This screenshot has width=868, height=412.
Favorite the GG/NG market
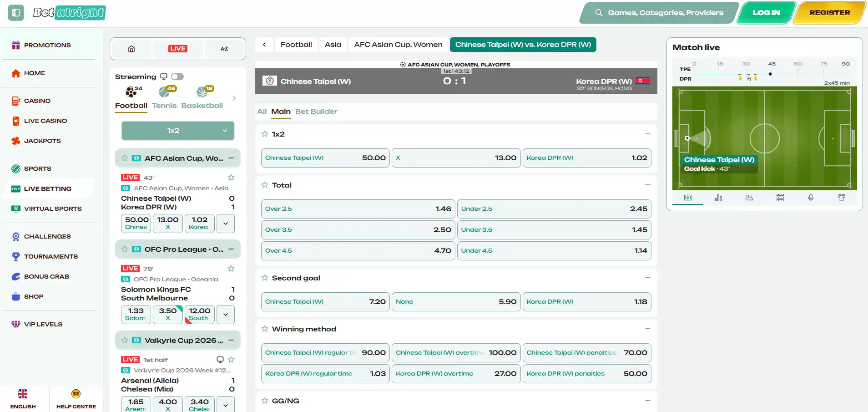coord(265,401)
